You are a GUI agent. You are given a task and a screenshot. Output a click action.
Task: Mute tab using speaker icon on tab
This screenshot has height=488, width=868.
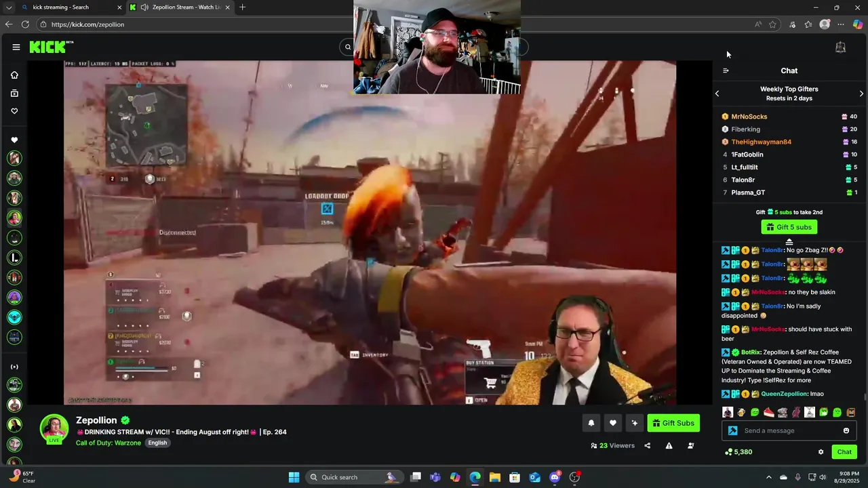tap(144, 7)
